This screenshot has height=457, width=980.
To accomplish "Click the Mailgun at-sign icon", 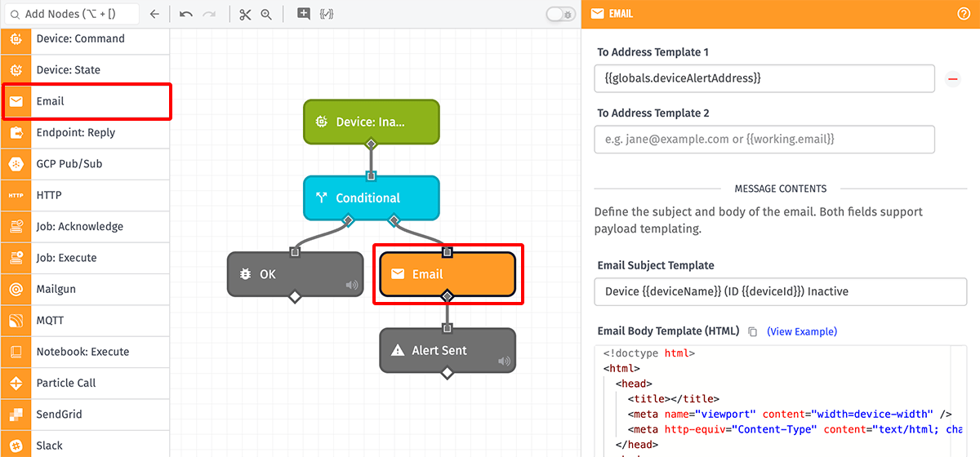I will click(x=16, y=290).
